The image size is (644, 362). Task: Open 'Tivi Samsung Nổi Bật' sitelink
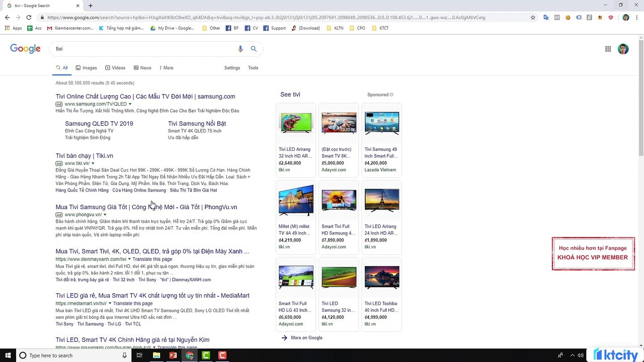click(197, 124)
